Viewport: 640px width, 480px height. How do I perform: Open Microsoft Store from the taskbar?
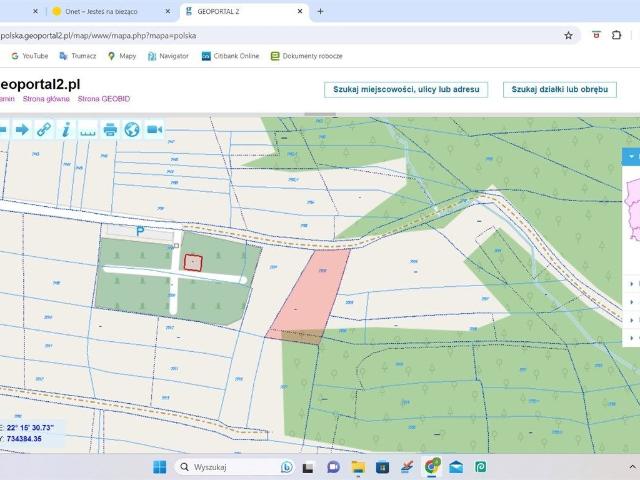pyautogui.click(x=382, y=467)
